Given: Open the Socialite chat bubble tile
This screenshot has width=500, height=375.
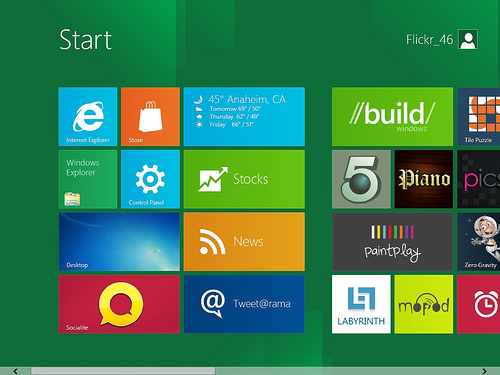Looking at the screenshot, I should [119, 304].
